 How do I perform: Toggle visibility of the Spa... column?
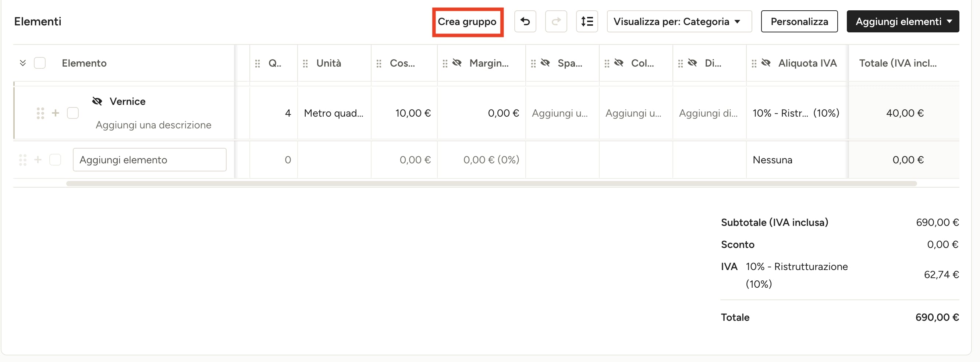click(545, 63)
